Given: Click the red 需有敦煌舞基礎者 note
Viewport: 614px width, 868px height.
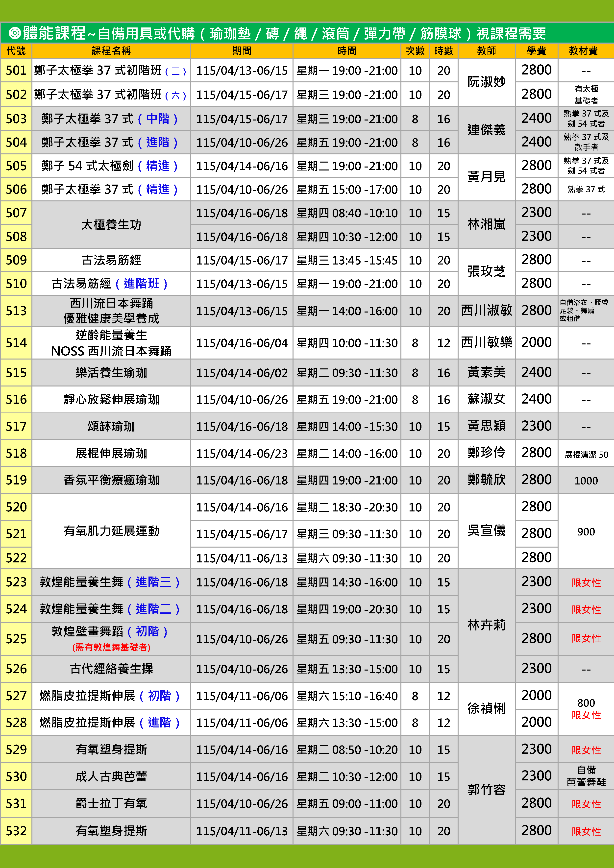Looking at the screenshot, I should (x=111, y=647).
